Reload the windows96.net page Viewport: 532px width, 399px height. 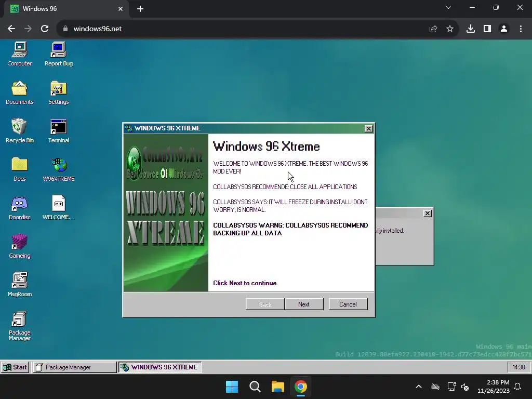pyautogui.click(x=45, y=29)
